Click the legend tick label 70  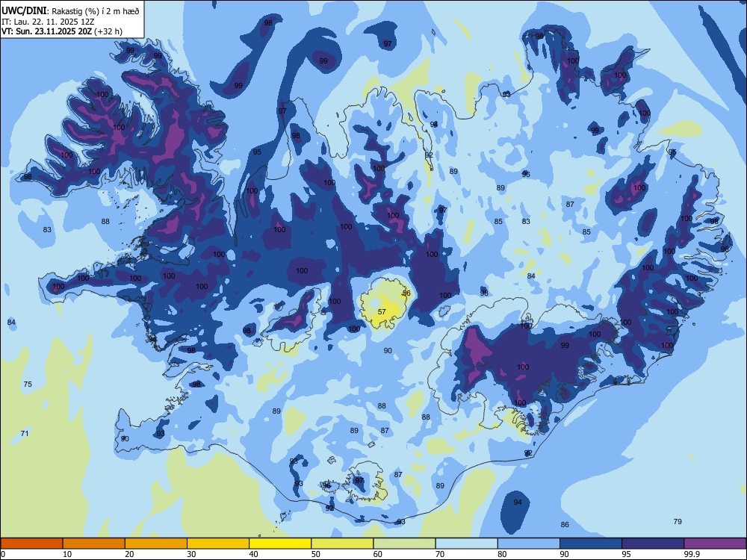[x=440, y=554]
